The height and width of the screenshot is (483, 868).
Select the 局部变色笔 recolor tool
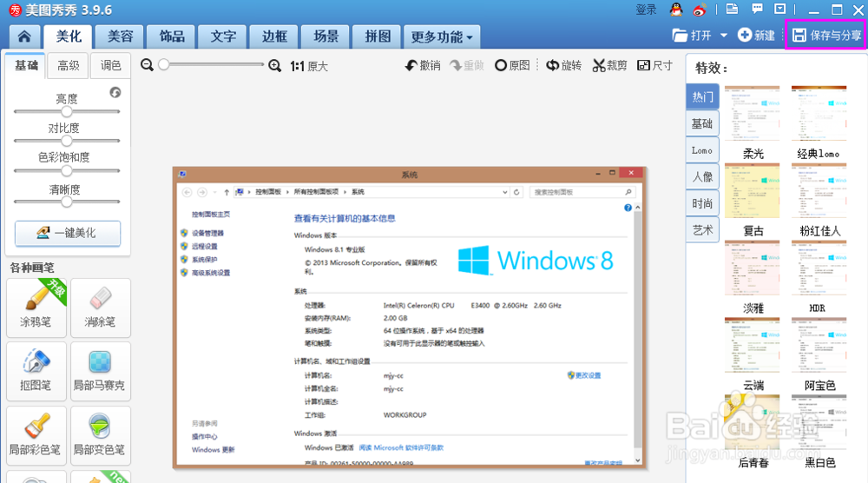[100, 435]
